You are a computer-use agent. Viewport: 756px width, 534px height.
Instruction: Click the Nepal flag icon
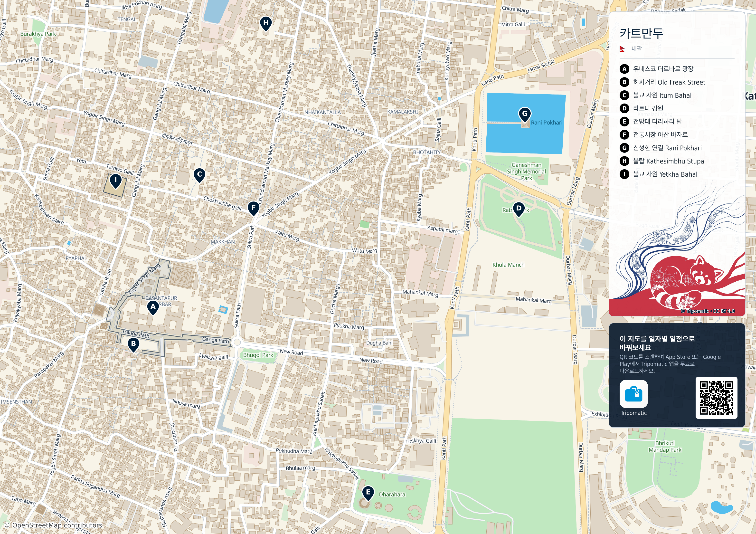pos(622,49)
